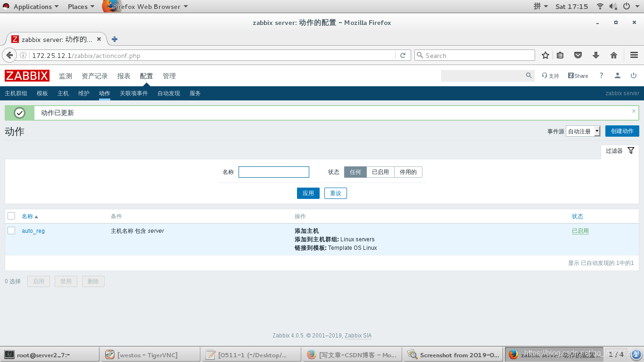Screen dimensions: 644x362
Task: Set status filter to 已启用
Action: click(x=380, y=172)
